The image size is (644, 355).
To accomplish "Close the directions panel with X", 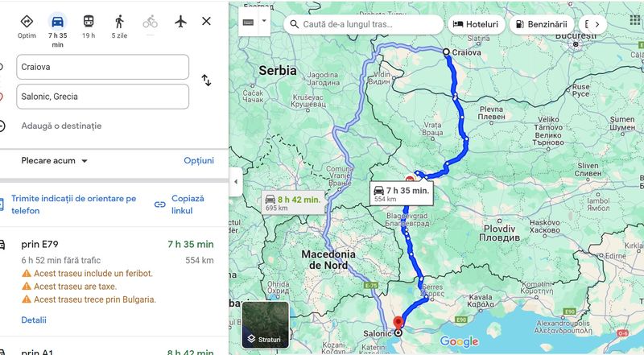I will (x=206, y=21).
